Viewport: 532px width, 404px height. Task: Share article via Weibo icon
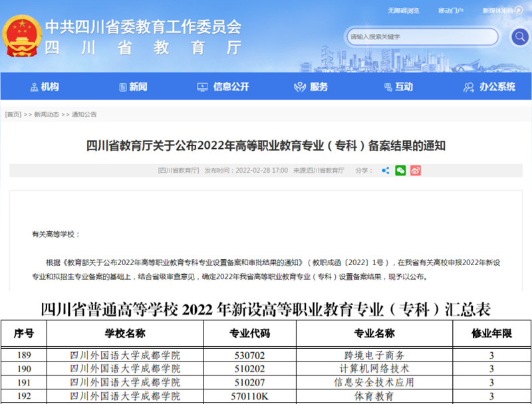[416, 171]
